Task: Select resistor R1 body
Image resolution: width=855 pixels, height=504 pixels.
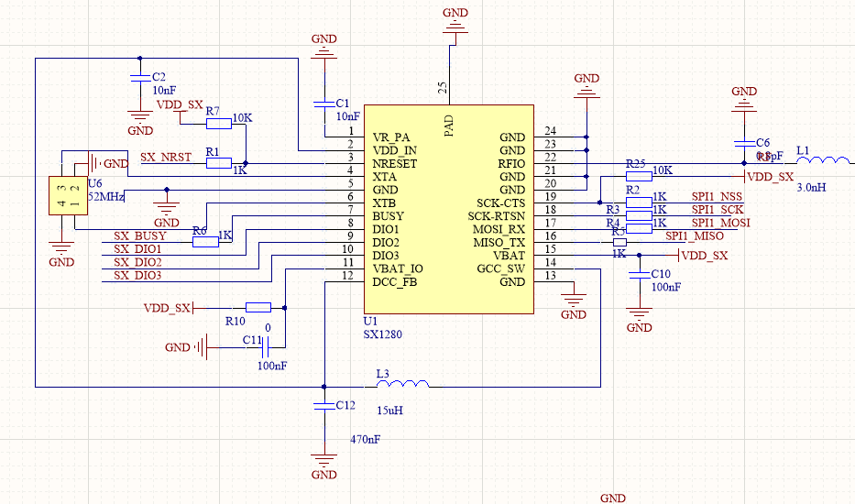Action: click(219, 163)
